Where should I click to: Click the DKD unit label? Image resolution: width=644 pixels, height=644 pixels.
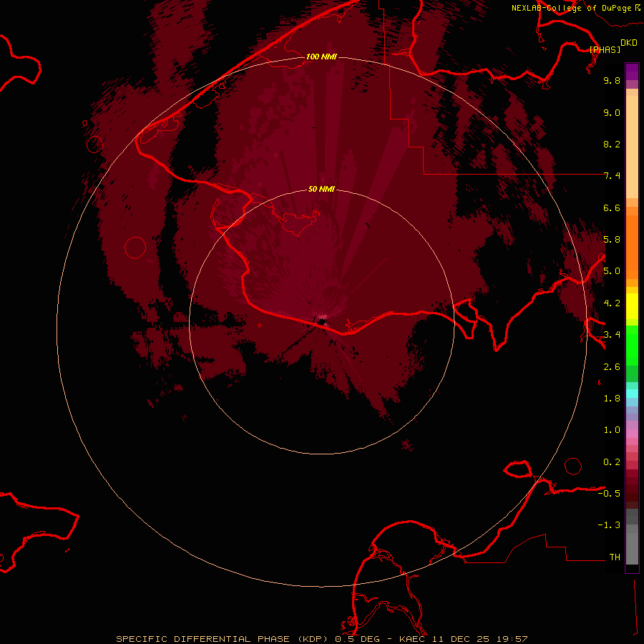[x=629, y=43]
